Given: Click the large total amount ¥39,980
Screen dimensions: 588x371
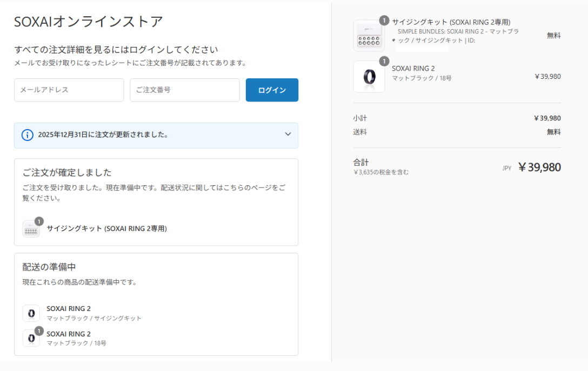Looking at the screenshot, I should [x=539, y=167].
